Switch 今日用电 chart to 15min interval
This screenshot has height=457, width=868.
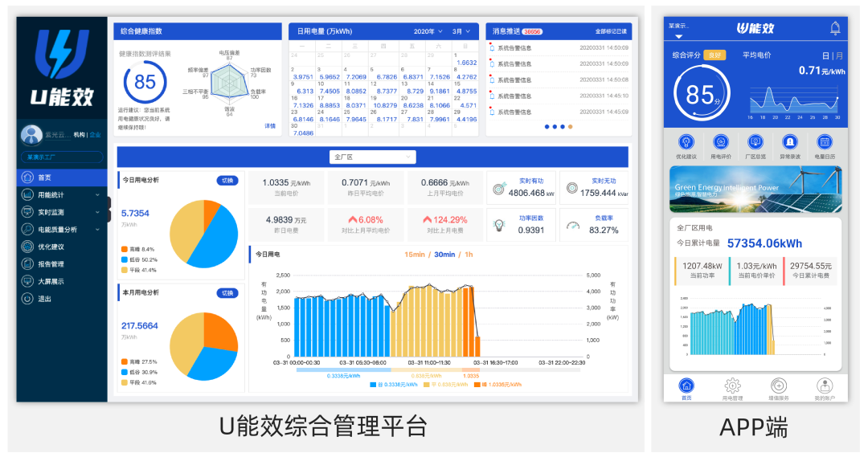click(x=415, y=255)
